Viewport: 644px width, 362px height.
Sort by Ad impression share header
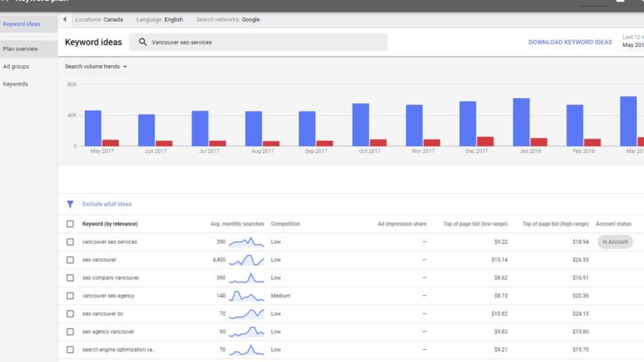pyautogui.click(x=402, y=223)
